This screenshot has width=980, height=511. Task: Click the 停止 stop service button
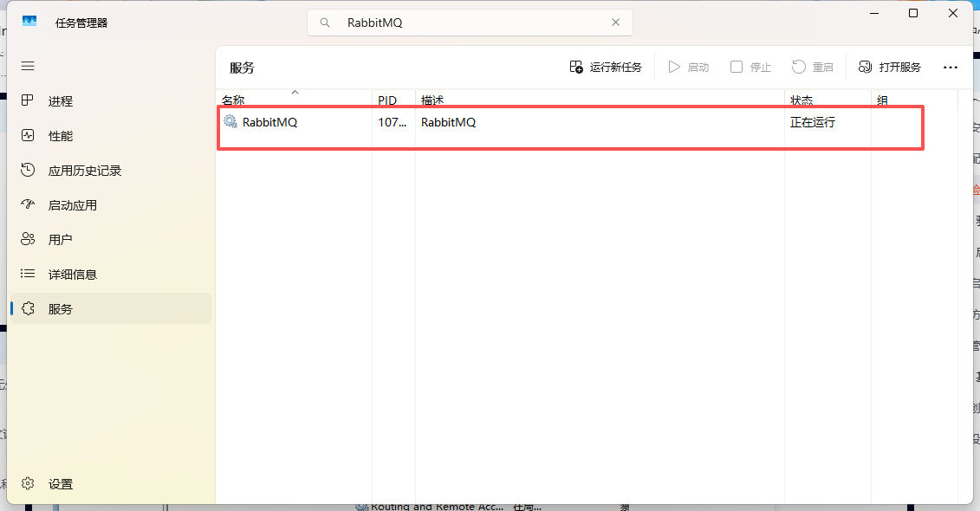tap(750, 67)
